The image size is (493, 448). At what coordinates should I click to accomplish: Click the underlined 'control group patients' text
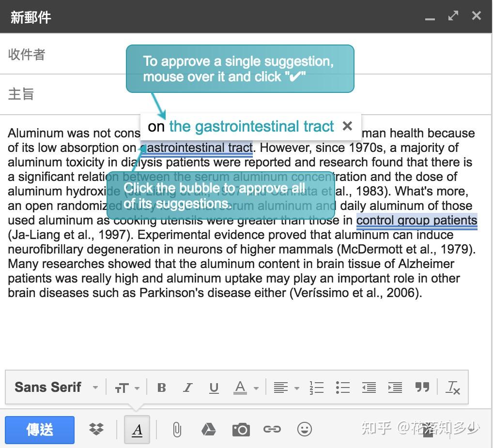[x=416, y=221]
